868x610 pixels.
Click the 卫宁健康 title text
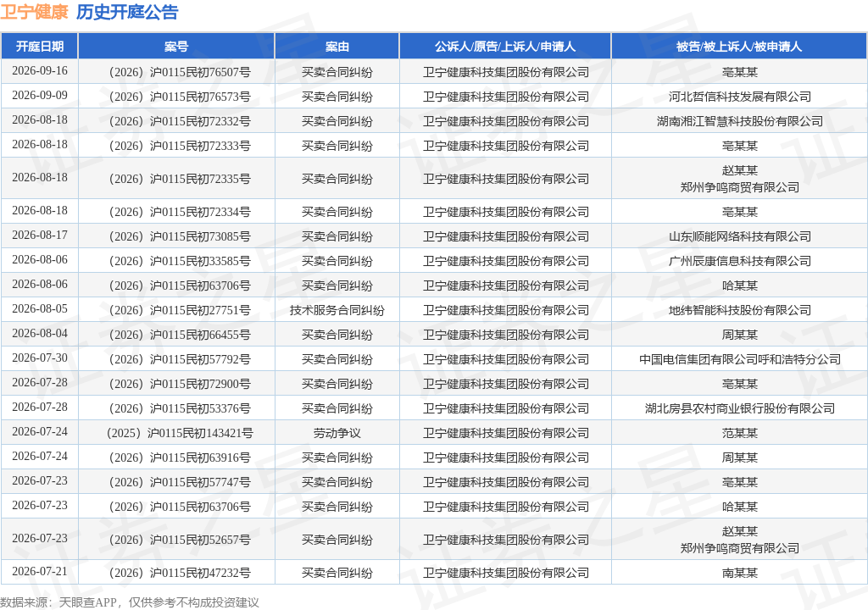click(34, 12)
